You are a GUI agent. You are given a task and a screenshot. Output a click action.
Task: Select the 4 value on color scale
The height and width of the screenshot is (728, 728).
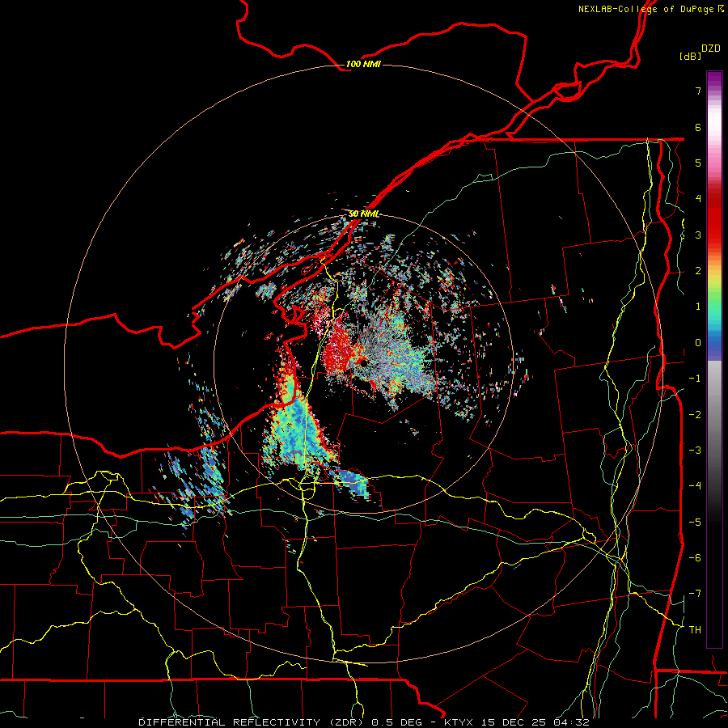coord(698,199)
